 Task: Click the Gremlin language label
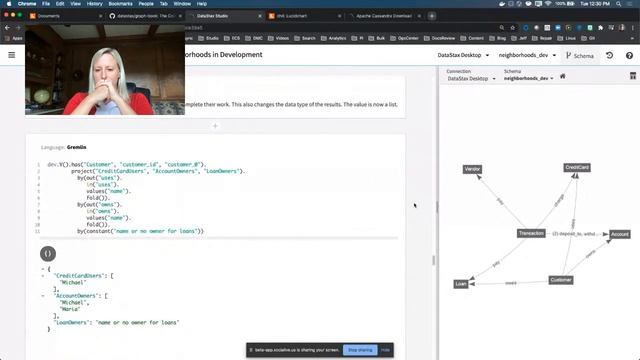76,147
